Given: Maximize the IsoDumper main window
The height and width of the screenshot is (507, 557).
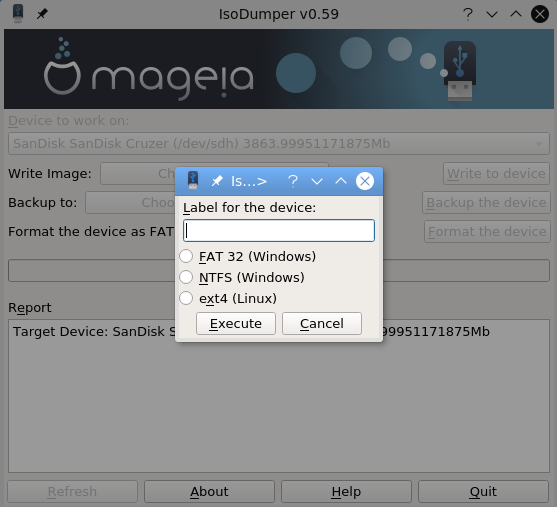Looking at the screenshot, I should [x=516, y=14].
